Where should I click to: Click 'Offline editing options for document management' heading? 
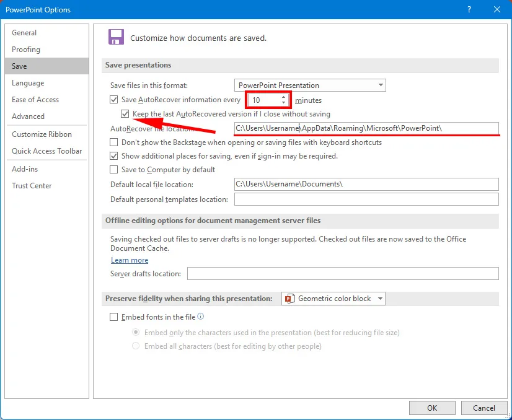(213, 221)
